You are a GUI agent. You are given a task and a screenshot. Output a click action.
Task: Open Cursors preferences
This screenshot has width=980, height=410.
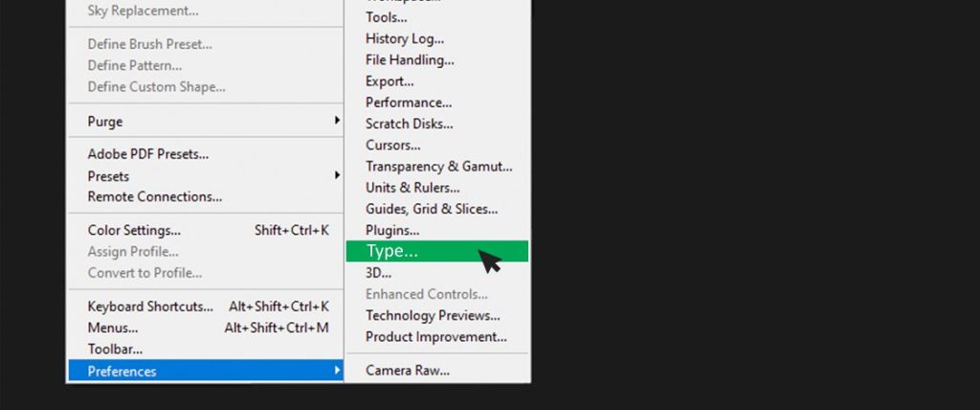pyautogui.click(x=392, y=146)
